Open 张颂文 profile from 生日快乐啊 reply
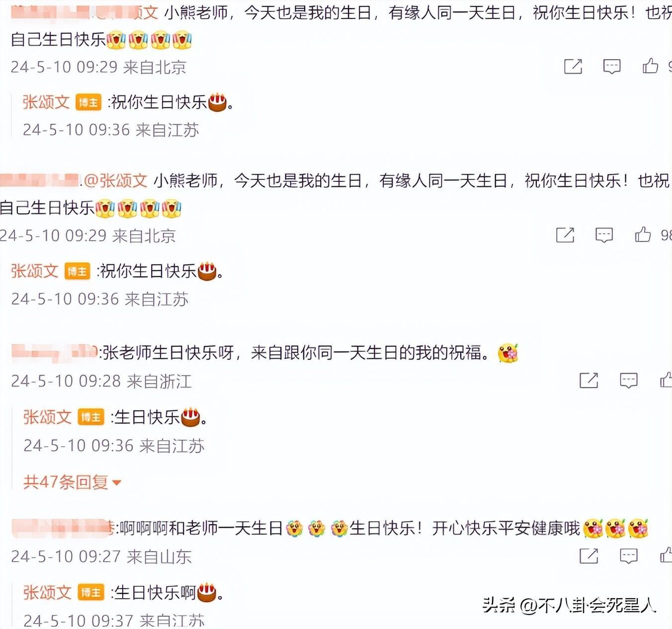The width and height of the screenshot is (672, 629). (x=47, y=592)
